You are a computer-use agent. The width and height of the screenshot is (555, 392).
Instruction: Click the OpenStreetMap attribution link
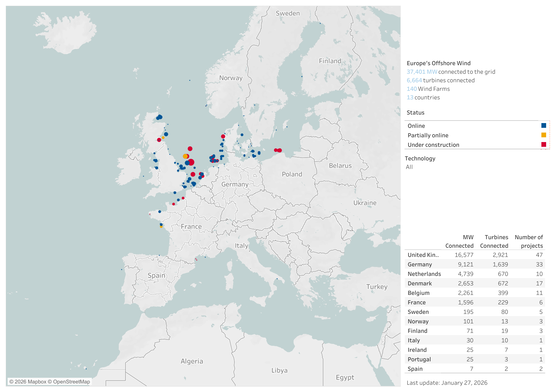click(71, 382)
